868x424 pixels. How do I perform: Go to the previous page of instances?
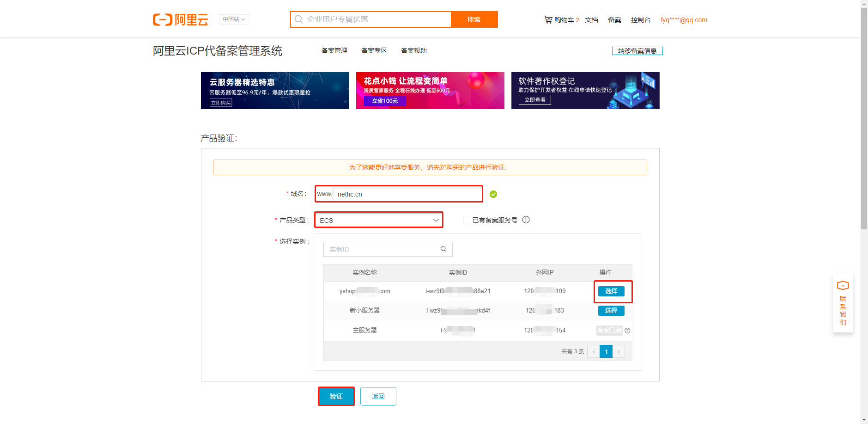(594, 351)
